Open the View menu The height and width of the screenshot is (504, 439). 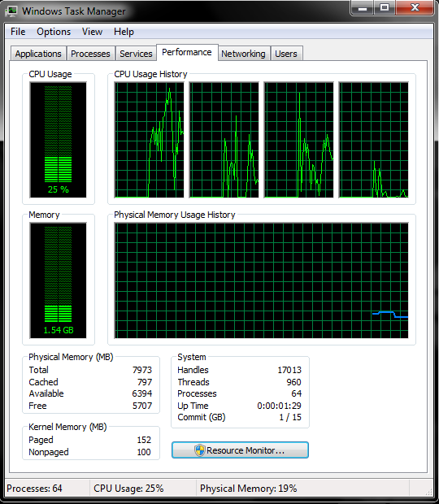(92, 32)
